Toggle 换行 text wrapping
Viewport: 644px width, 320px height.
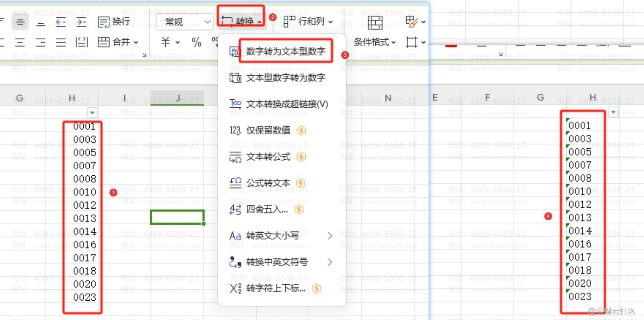tap(114, 22)
